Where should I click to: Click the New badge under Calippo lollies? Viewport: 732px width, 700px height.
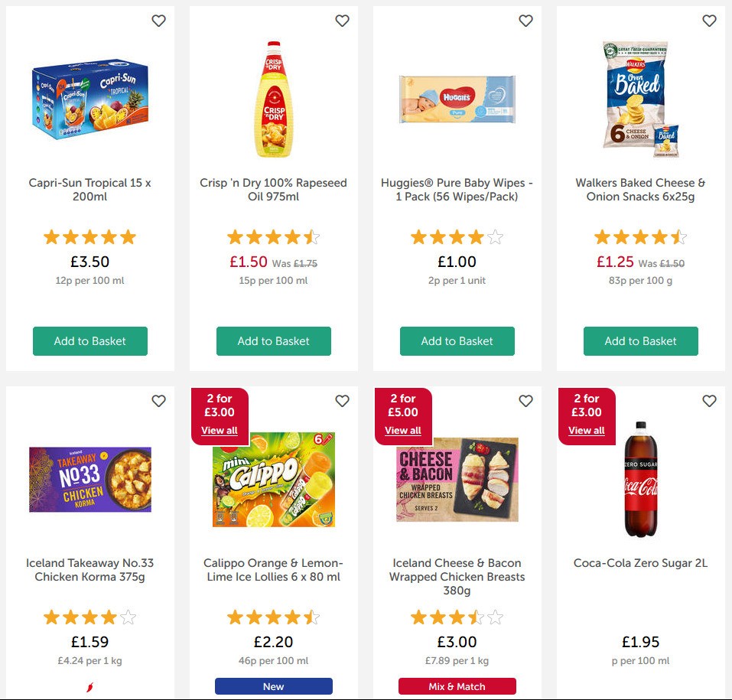[x=273, y=686]
